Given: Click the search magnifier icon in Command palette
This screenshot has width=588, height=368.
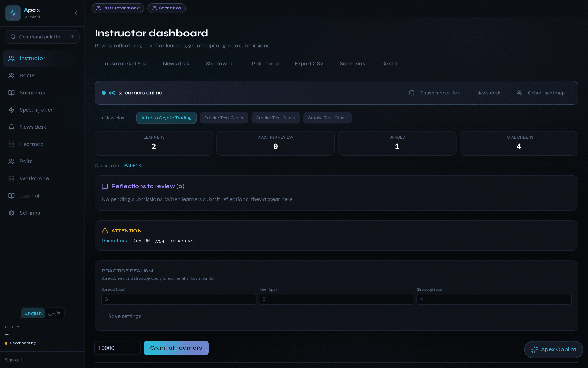Looking at the screenshot, I should [13, 37].
